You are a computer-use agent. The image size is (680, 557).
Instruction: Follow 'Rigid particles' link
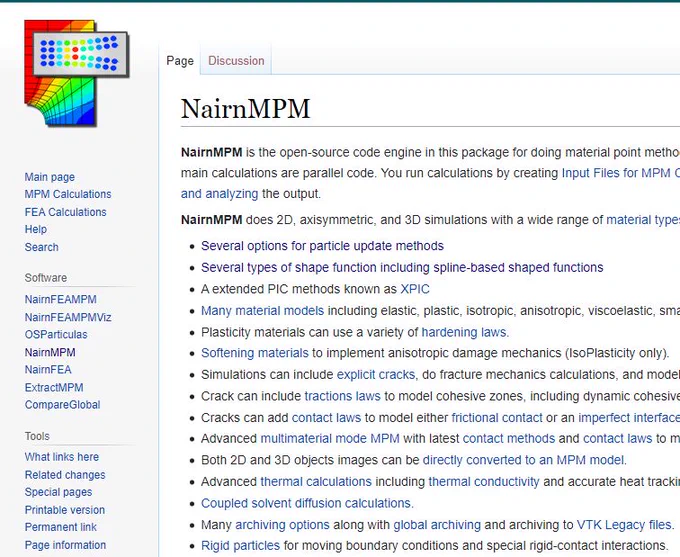click(240, 545)
